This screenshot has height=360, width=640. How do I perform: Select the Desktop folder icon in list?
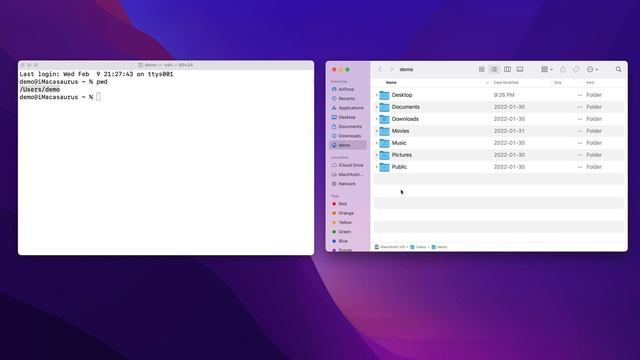click(x=384, y=95)
